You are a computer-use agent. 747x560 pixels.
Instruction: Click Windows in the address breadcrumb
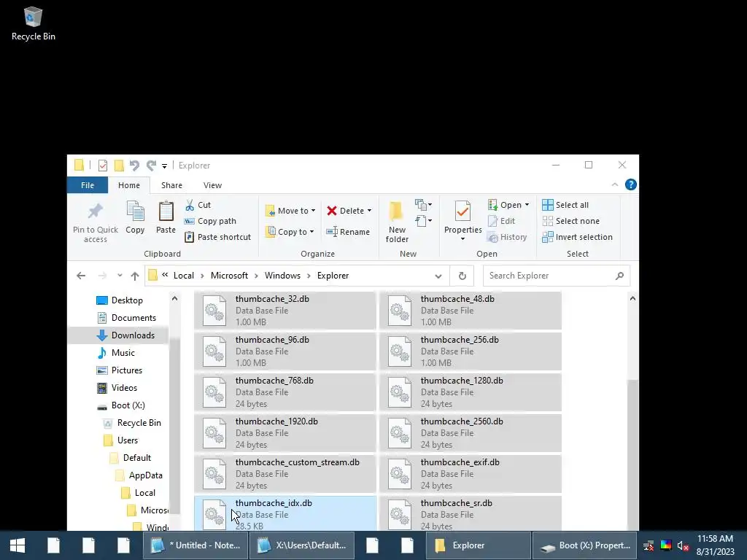[282, 276]
